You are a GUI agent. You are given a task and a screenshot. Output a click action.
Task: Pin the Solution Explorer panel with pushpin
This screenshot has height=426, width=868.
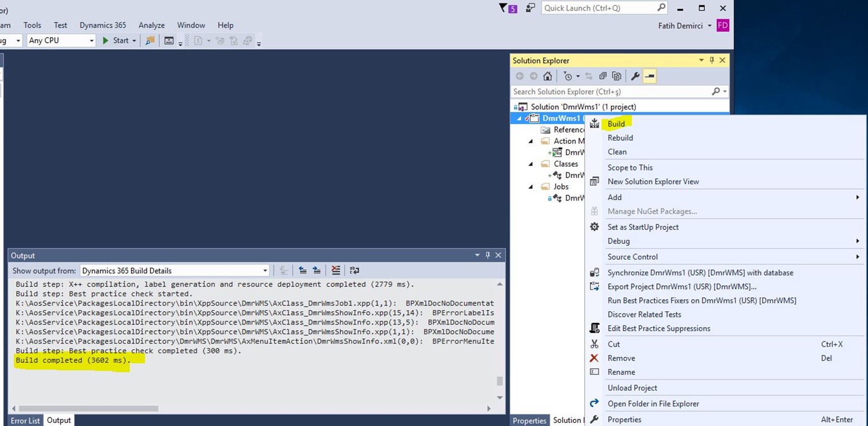pos(712,60)
